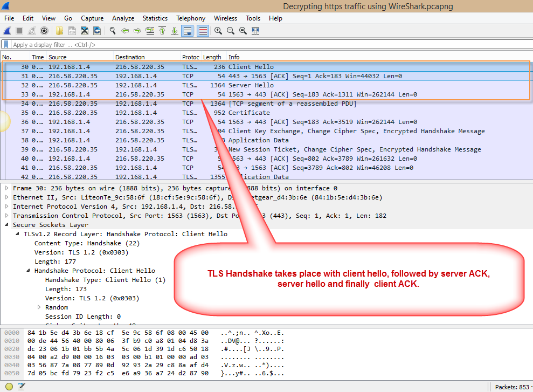Open the Capture menu
This screenshot has height=392, width=533.
92,18
